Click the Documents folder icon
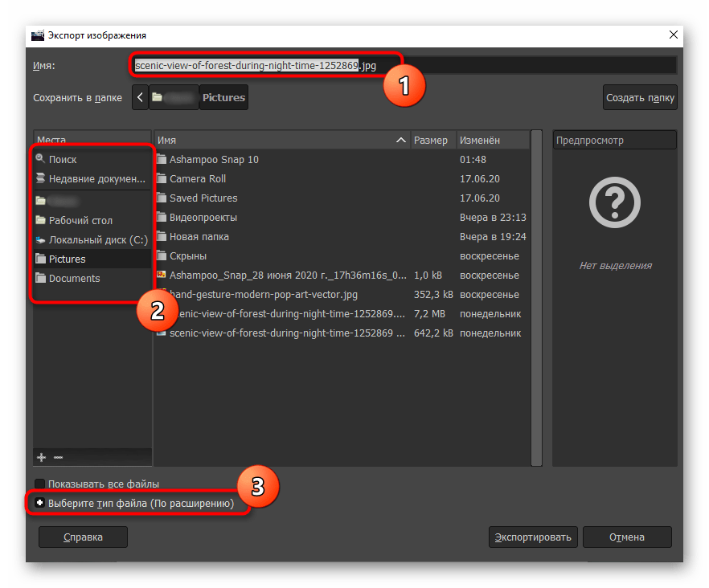The image size is (709, 588). point(41,277)
